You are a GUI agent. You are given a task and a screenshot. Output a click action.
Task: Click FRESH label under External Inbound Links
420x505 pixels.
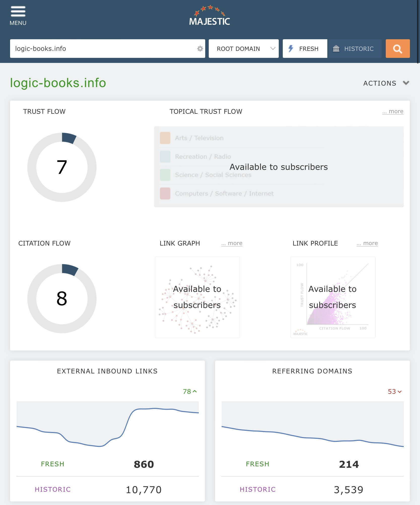(53, 464)
